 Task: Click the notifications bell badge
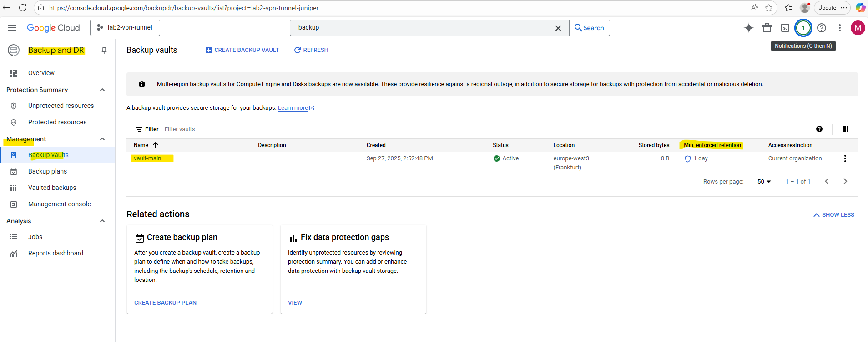coord(803,28)
